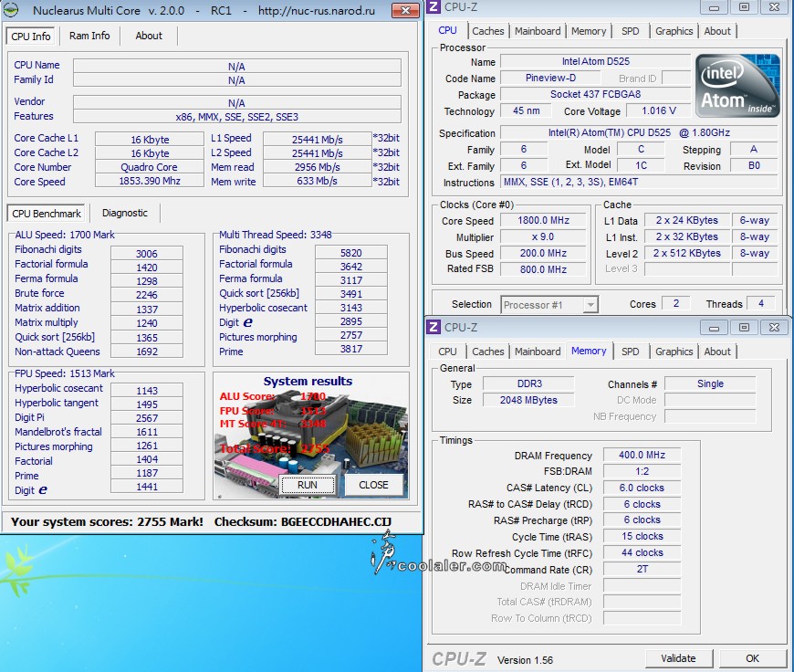
Task: Click CAS# Latency value 6.0 clocks
Action: [x=642, y=488]
